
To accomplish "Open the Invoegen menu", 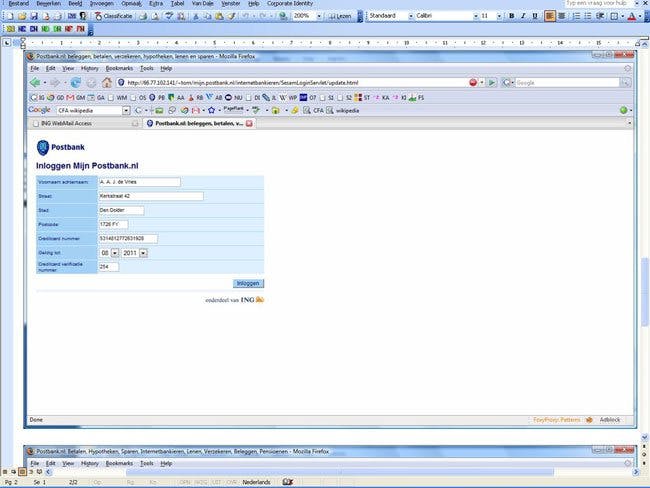I will pos(102,3).
